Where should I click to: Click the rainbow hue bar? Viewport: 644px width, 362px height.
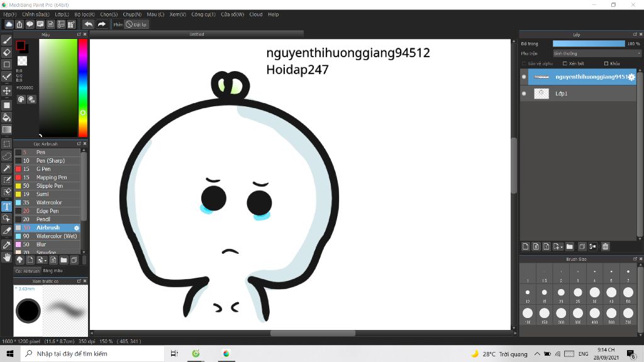[x=82, y=88]
